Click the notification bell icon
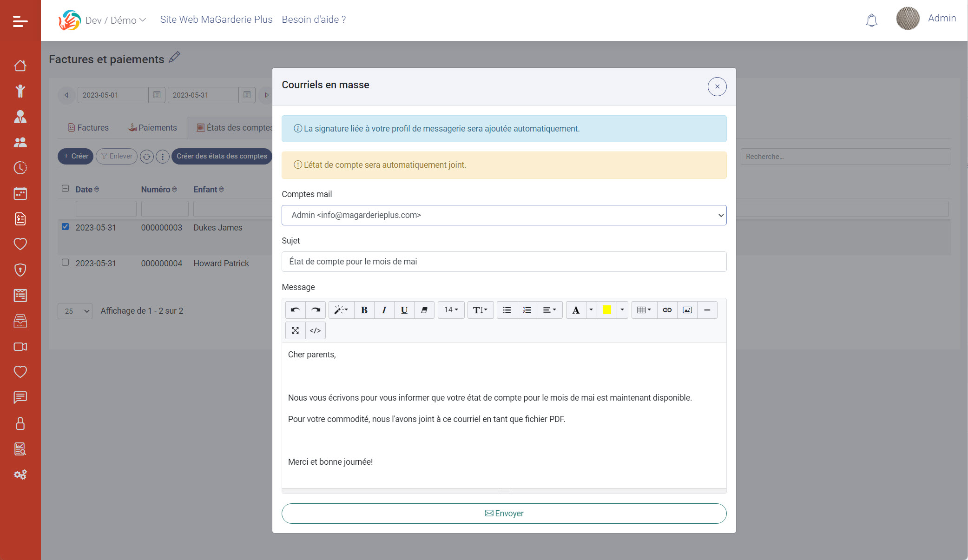968x560 pixels. [871, 20]
